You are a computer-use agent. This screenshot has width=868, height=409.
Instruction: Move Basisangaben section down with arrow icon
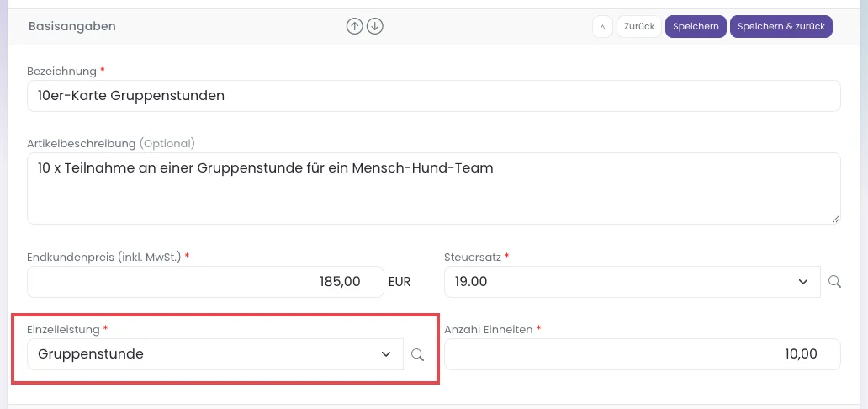(375, 26)
